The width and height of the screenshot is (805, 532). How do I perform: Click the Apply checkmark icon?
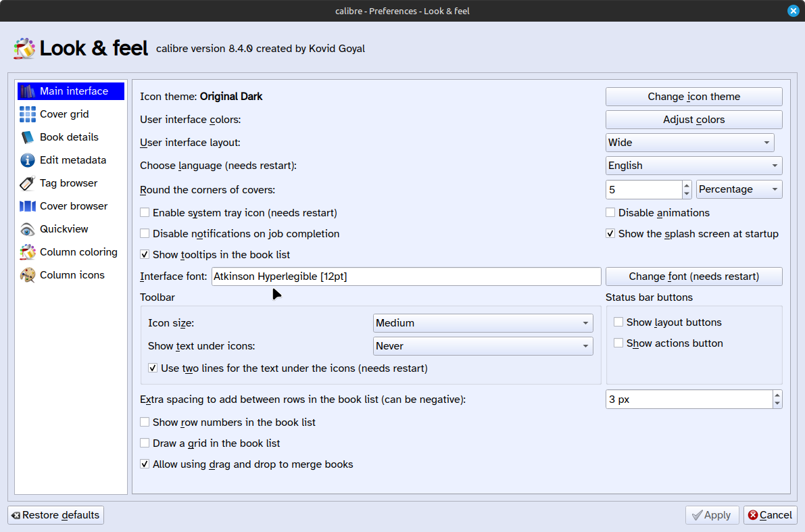(x=697, y=515)
